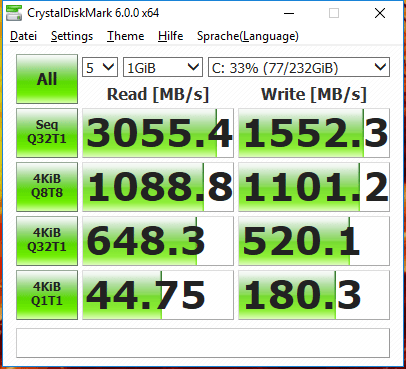This screenshot has height=369, width=406.
Task: Select the 4KiB Q8T8 read value 1088.8
Action: point(158,187)
